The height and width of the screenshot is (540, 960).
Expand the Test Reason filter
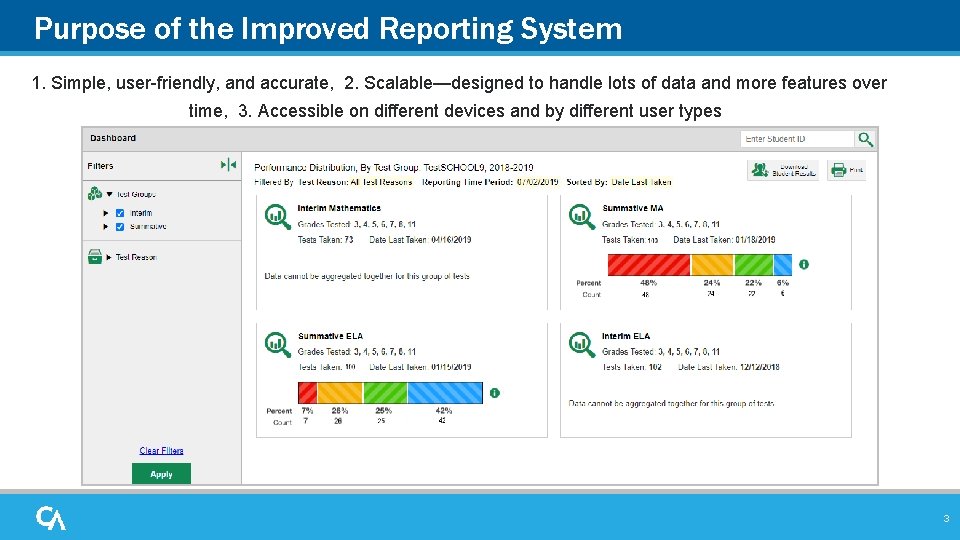[x=109, y=257]
